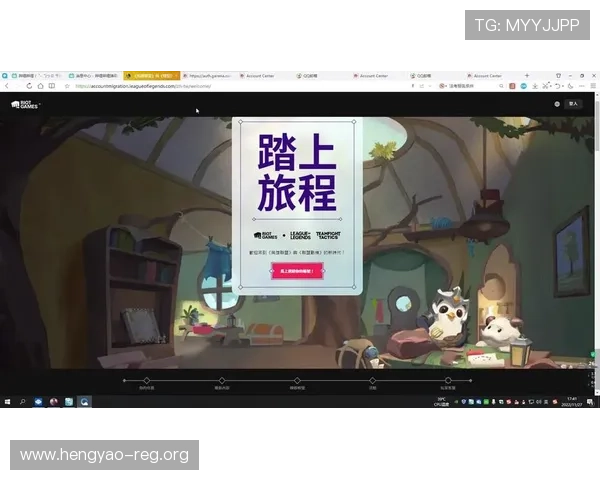Screen dimensions: 600x480
Task: Expand the undo closed-tab arrow dropdown
Action: pos(563,87)
